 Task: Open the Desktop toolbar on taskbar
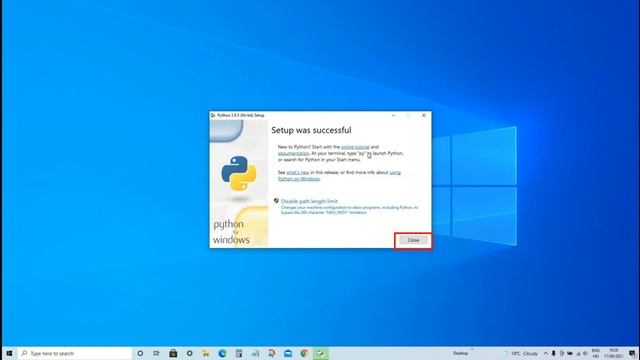(460, 353)
